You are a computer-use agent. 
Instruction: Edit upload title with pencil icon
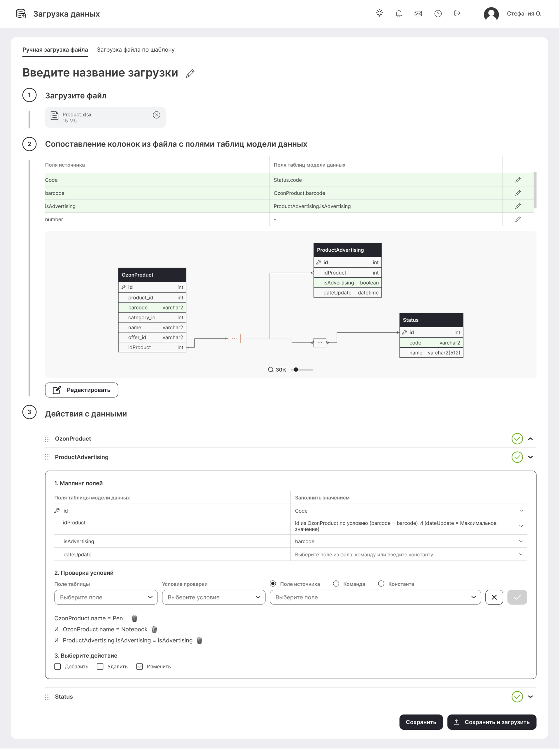click(x=190, y=74)
